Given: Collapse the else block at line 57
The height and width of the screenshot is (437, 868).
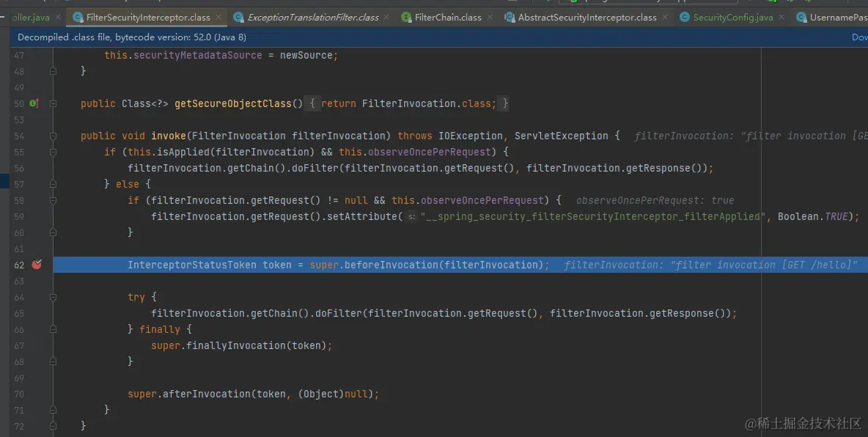Looking at the screenshot, I should coord(53,184).
